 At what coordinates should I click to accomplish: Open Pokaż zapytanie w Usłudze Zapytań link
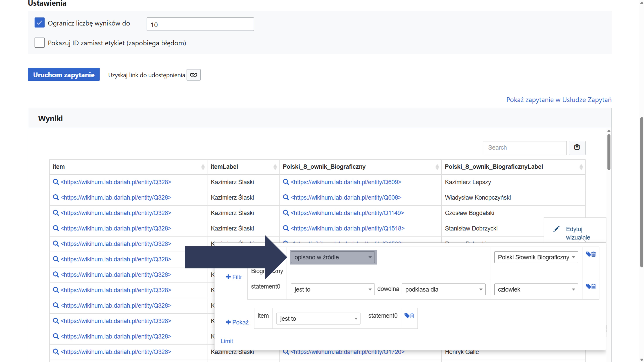click(559, 100)
